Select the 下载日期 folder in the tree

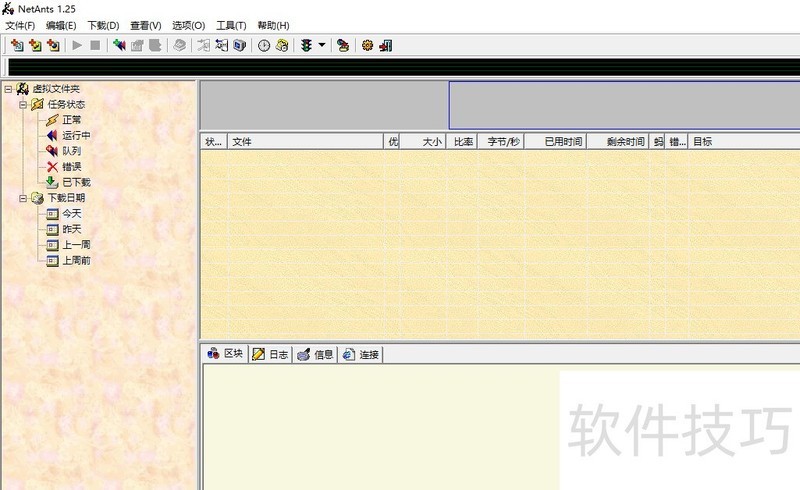(x=66, y=198)
